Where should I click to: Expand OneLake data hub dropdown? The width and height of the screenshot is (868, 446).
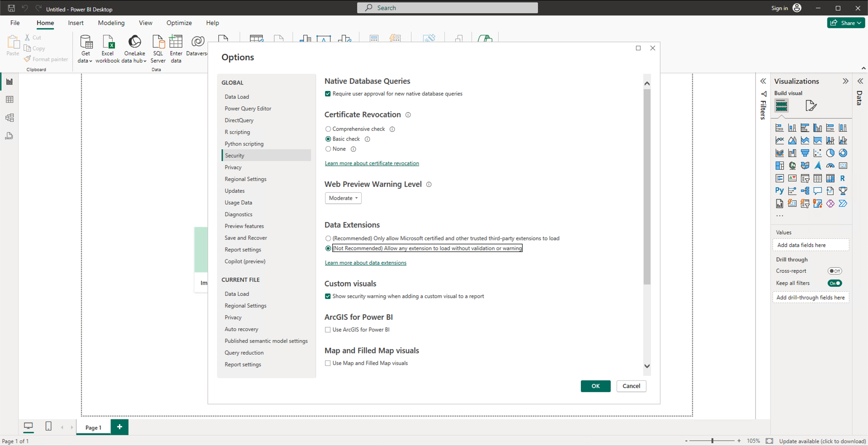pyautogui.click(x=145, y=61)
